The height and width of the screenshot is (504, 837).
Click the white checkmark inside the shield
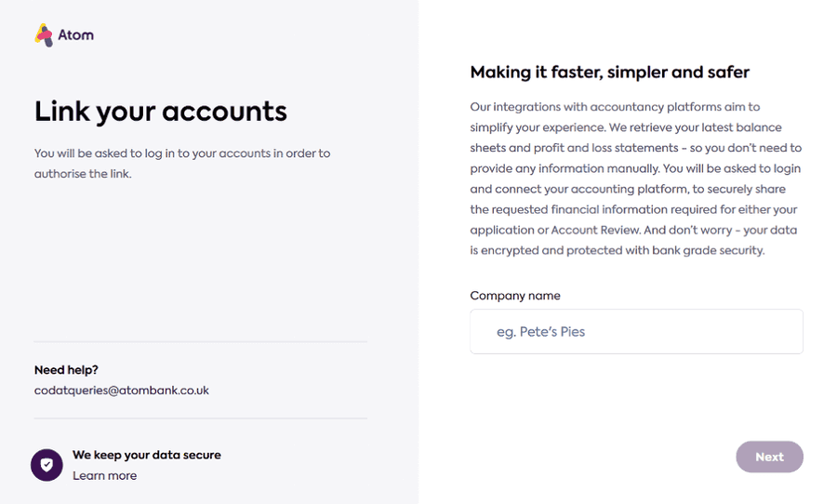[47, 465]
